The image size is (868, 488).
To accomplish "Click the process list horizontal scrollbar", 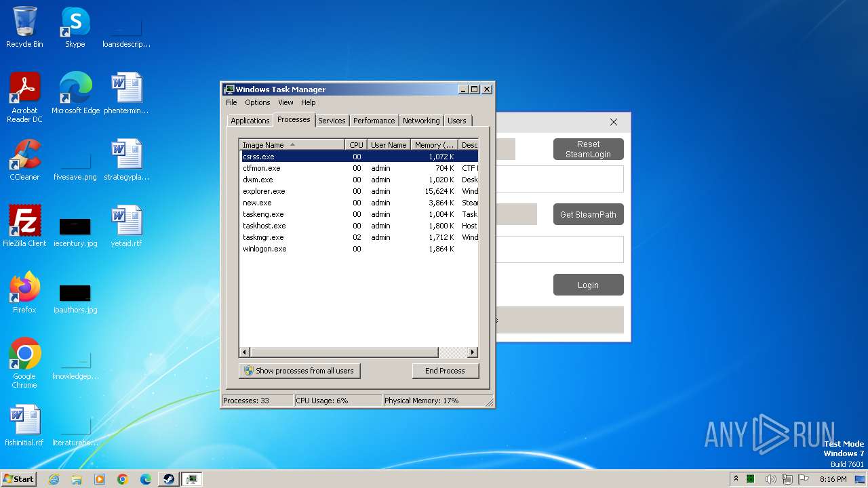I will point(344,352).
